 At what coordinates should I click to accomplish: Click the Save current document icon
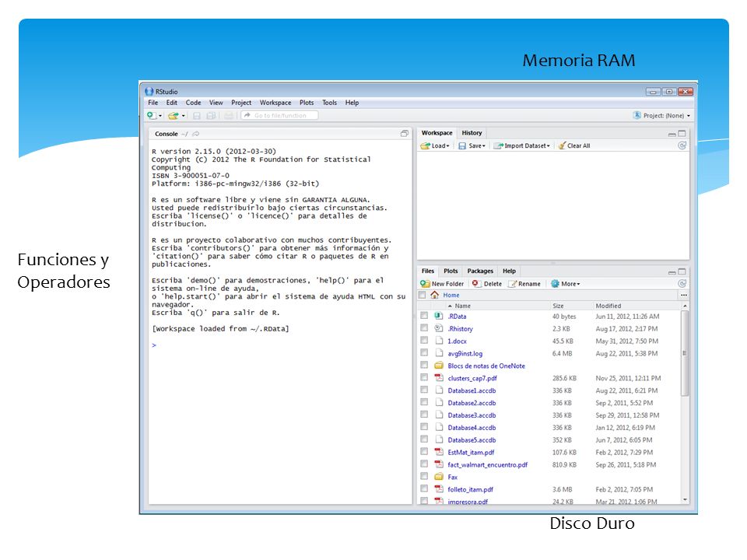(x=196, y=115)
